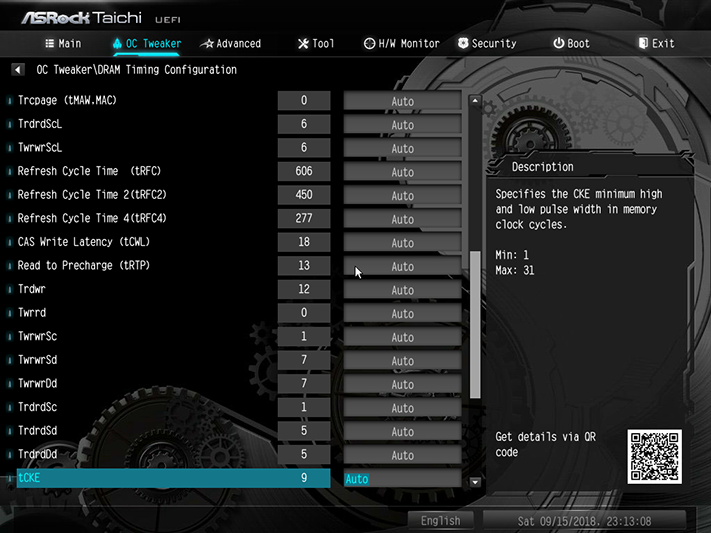
Task: Click the TwrwrSc Auto field
Action: (x=402, y=337)
